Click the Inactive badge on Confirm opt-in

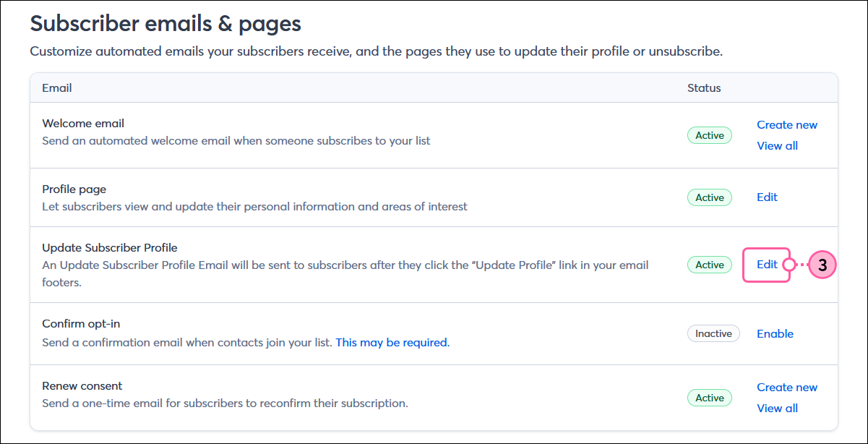coord(713,333)
